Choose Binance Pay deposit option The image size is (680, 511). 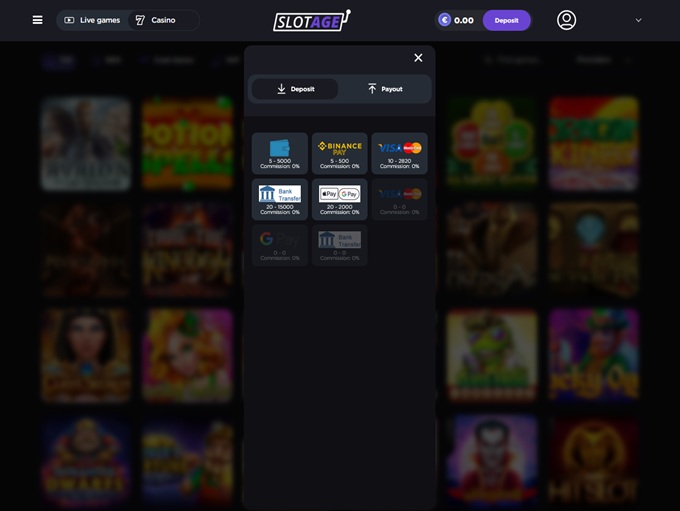pyautogui.click(x=339, y=153)
